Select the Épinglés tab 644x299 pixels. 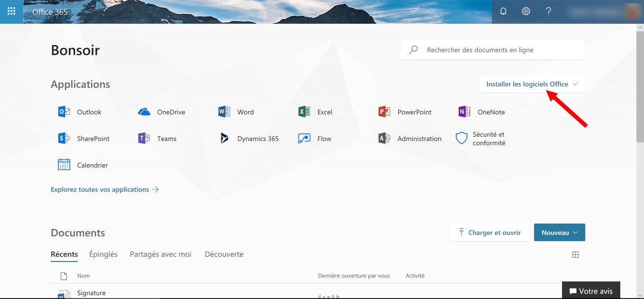103,254
